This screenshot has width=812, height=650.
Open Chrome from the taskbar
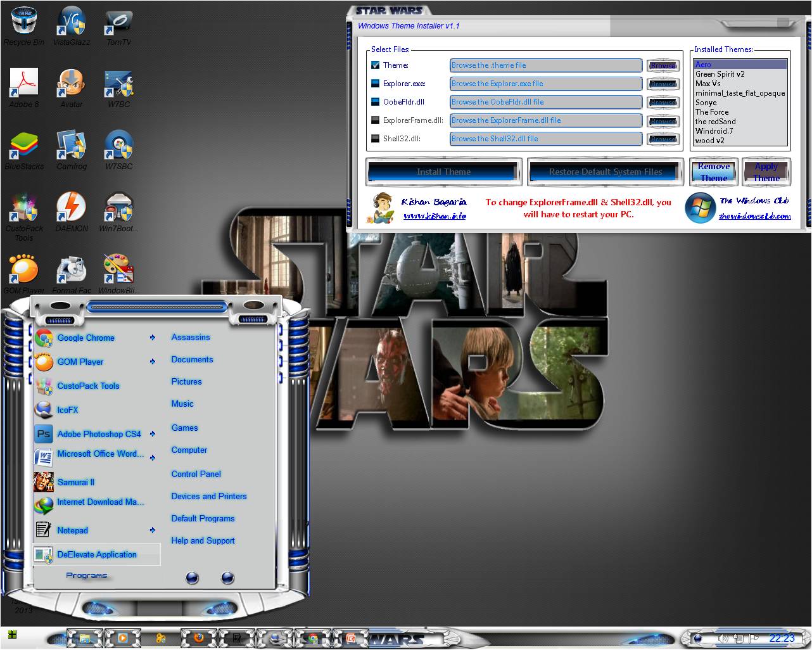tap(312, 638)
